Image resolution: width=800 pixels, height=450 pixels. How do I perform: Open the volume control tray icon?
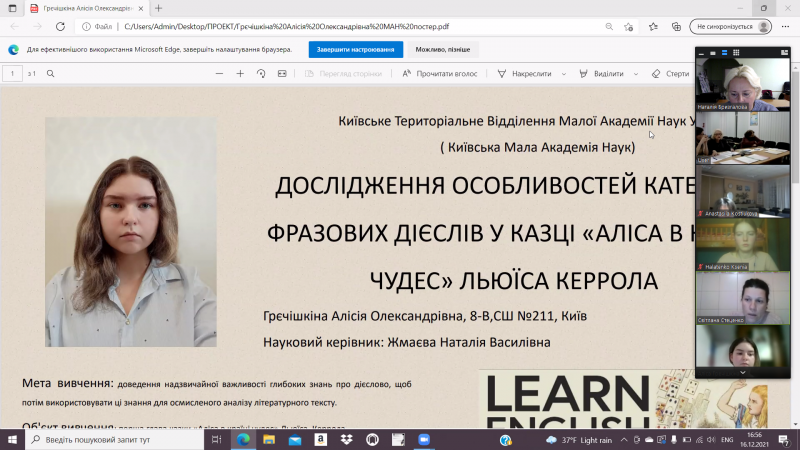(x=711, y=440)
